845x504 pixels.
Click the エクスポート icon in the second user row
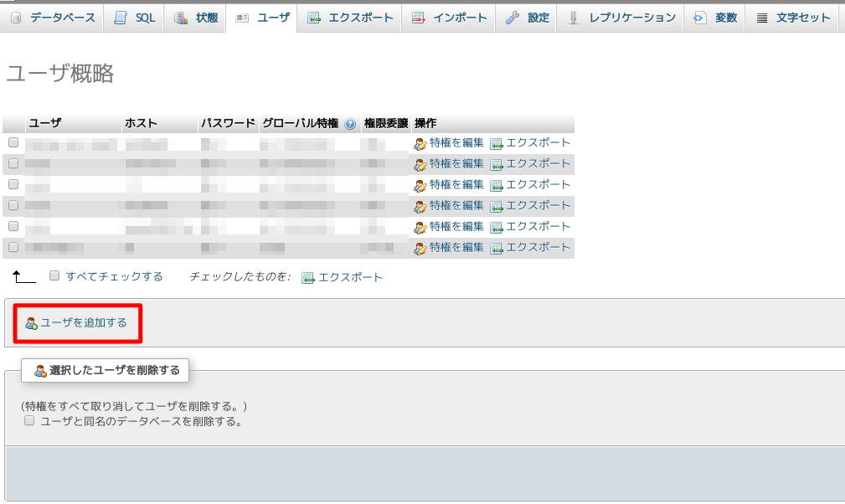[x=497, y=165]
